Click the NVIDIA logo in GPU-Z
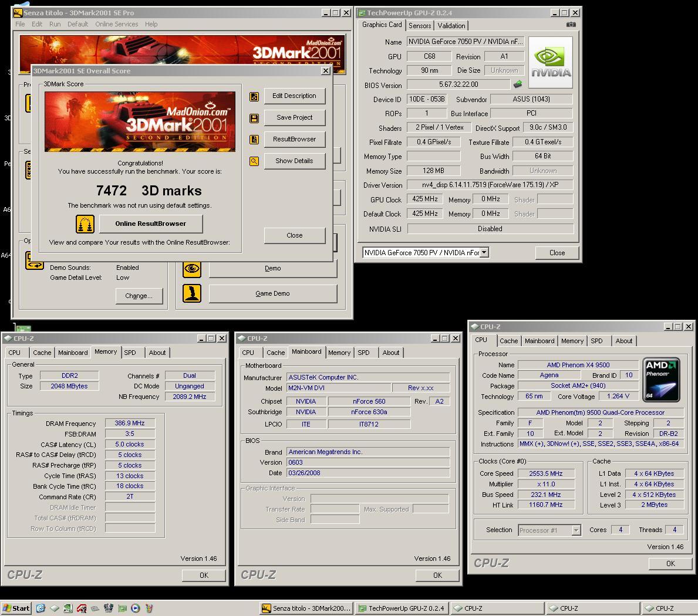Screen dimensions: 698x616 pyautogui.click(x=550, y=62)
